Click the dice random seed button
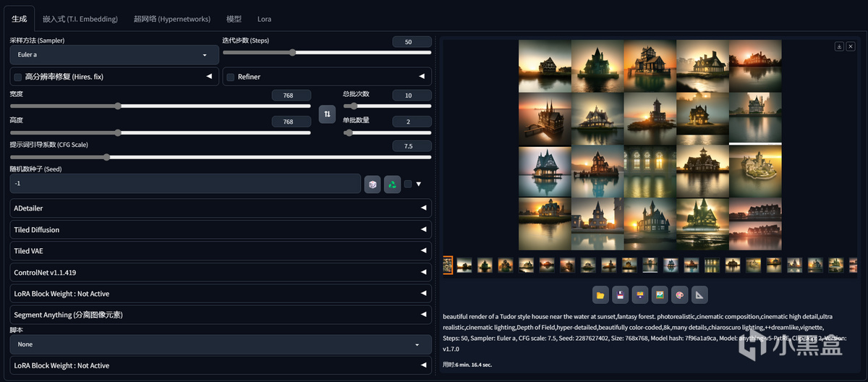This screenshot has height=382, width=868. tap(373, 184)
